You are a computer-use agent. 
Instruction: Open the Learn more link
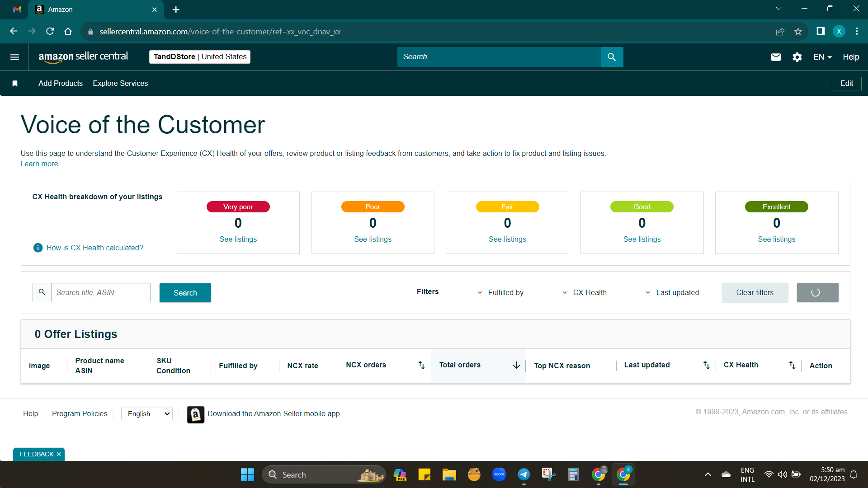tap(39, 164)
